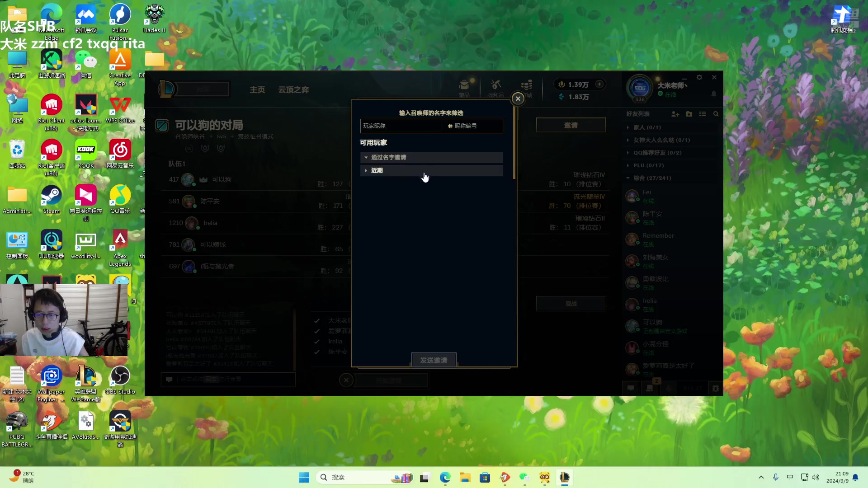Click the add friend icon in friends panel
Image resolution: width=868 pixels, height=488 pixels.
674,114
